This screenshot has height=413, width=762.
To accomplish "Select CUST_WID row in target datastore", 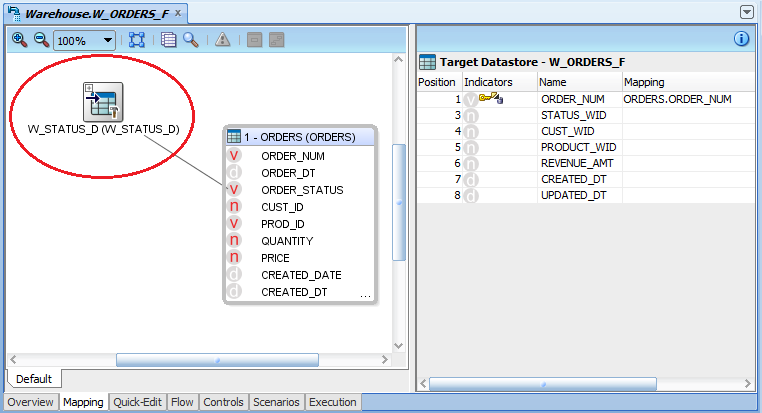I will (x=586, y=131).
